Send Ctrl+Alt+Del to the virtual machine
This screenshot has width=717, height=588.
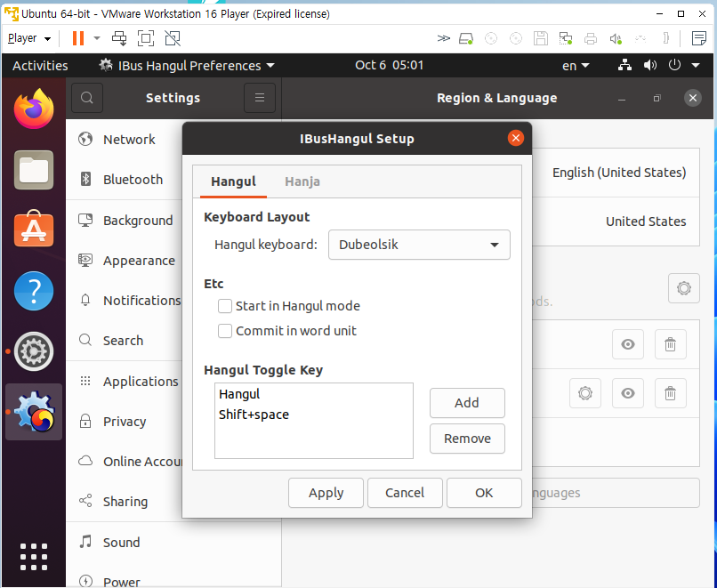[x=119, y=38]
